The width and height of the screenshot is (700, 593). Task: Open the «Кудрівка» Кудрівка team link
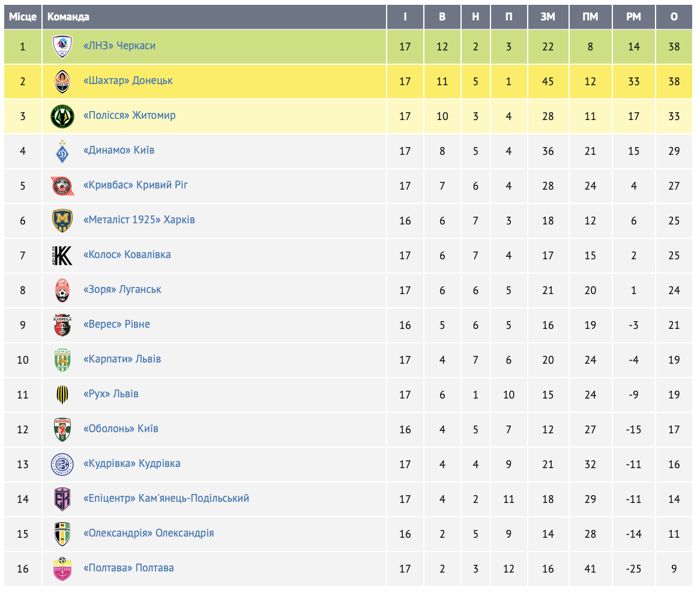click(x=132, y=463)
